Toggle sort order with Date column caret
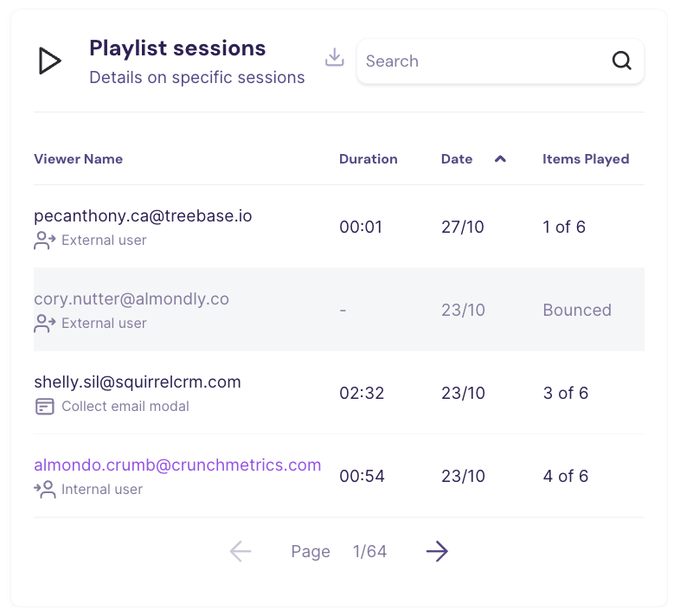680x616 pixels. point(500,159)
